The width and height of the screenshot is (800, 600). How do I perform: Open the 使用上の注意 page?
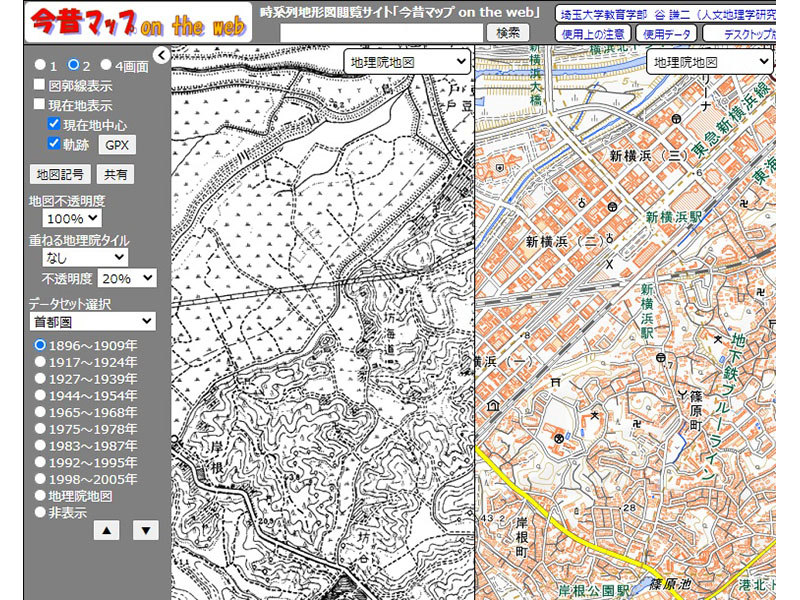pyautogui.click(x=593, y=33)
